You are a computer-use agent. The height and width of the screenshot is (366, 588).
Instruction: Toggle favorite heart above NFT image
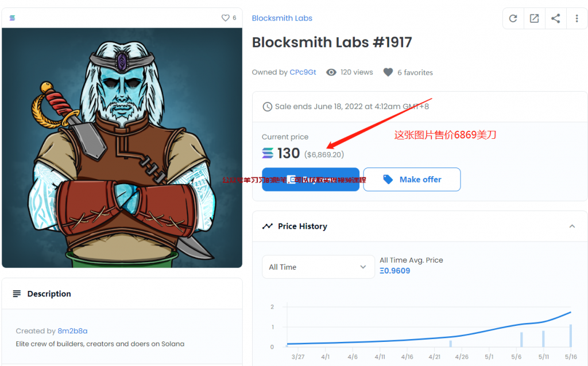coord(226,18)
